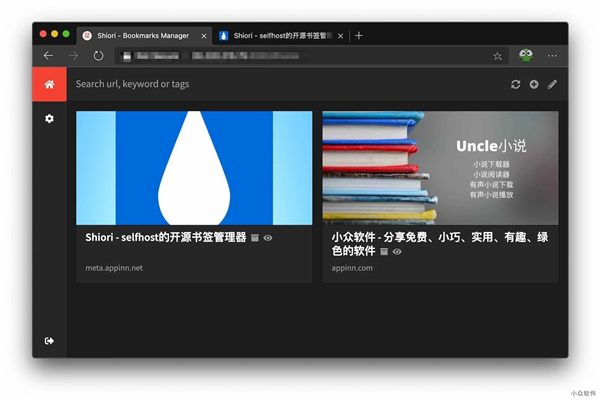Open the meta.appinn.net bookmark title link
The height and width of the screenshot is (400, 600).
[x=165, y=238]
